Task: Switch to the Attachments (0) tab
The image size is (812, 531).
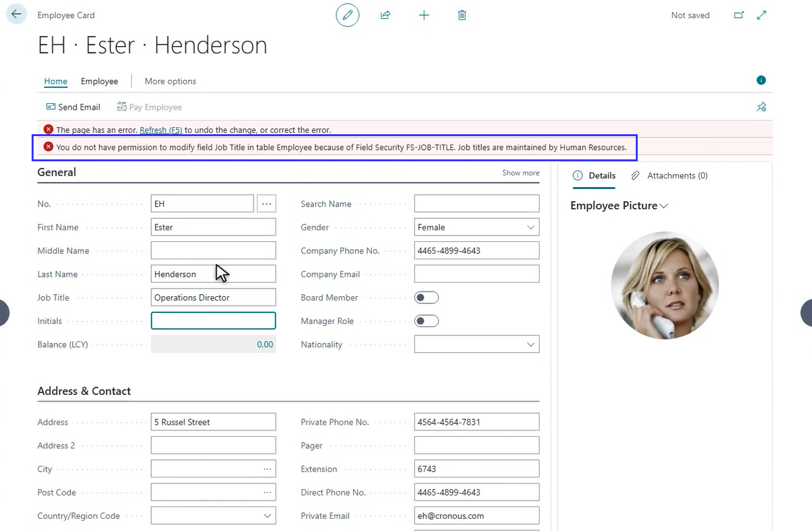Action: 669,175
